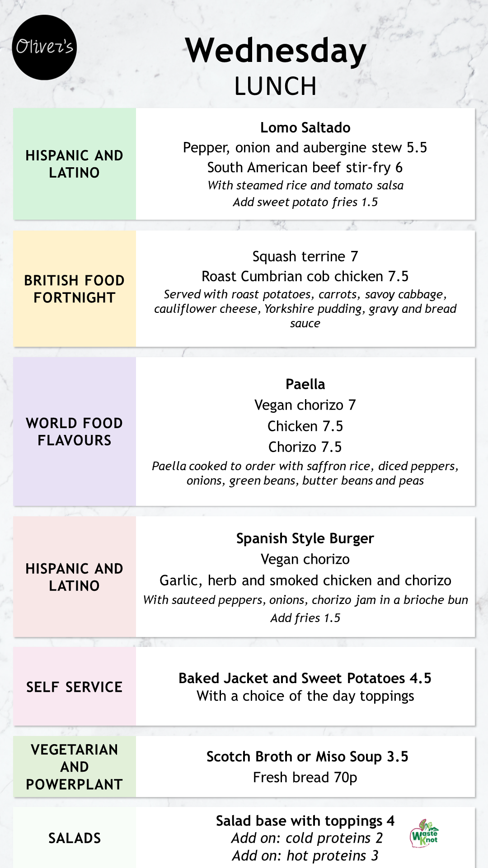The width and height of the screenshot is (488, 868).
Task: Click the yellow British Food Fortnight label
Action: (75, 289)
